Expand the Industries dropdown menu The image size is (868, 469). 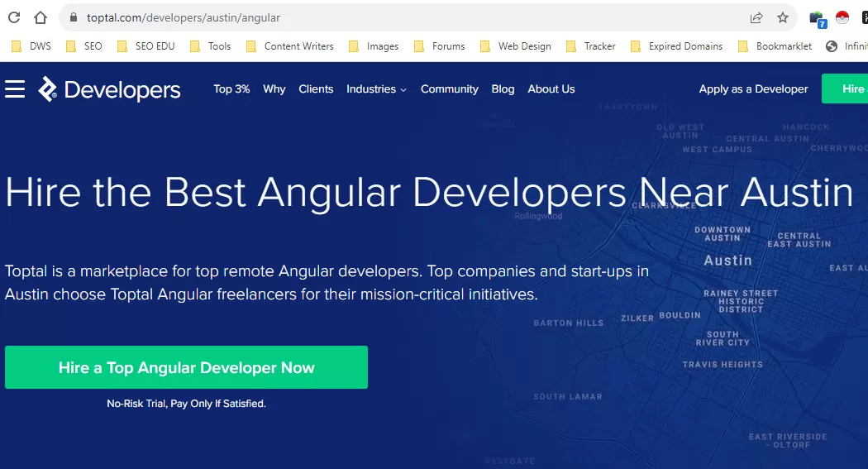point(376,89)
